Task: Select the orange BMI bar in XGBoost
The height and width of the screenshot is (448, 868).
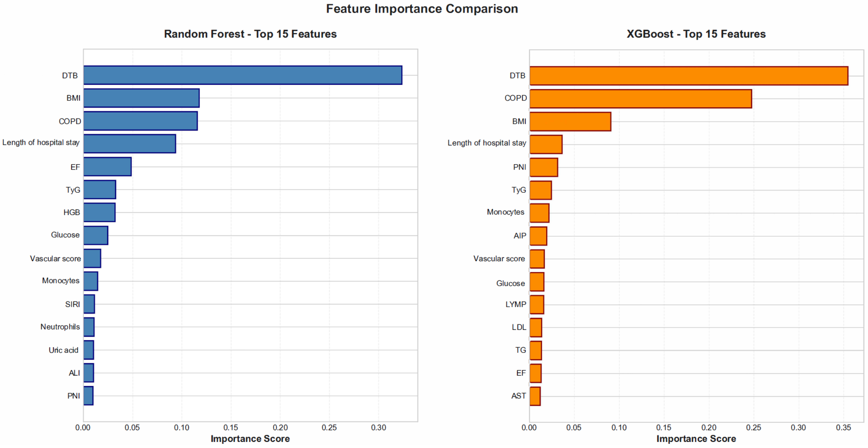Action: click(570, 122)
